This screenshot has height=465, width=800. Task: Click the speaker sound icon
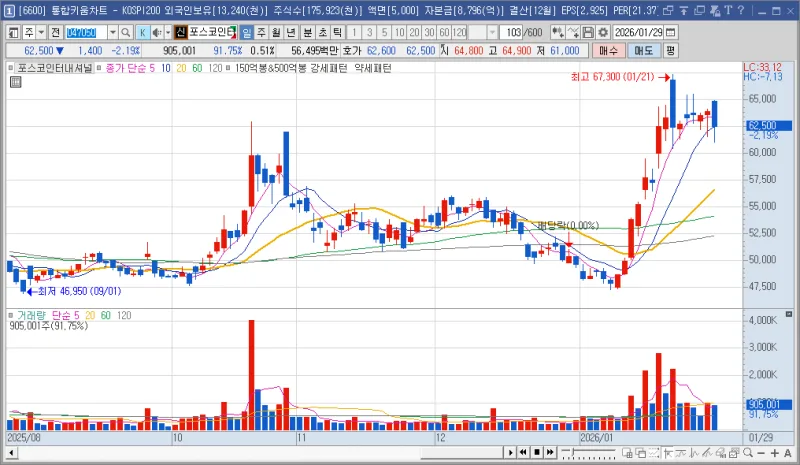pyautogui.click(x=157, y=32)
